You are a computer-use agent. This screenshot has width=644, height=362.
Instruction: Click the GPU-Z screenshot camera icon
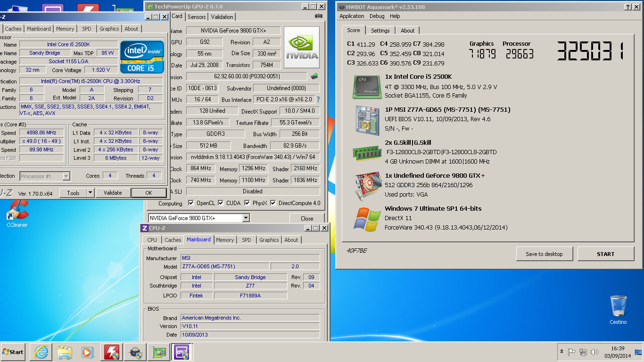click(x=319, y=16)
